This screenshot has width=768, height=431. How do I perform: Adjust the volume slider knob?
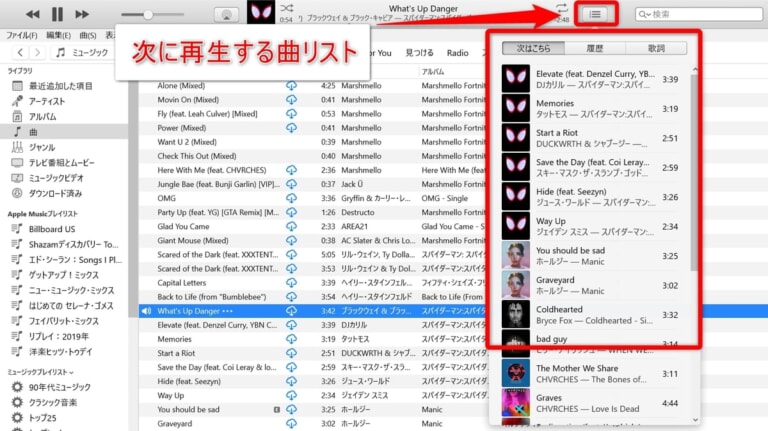point(148,15)
